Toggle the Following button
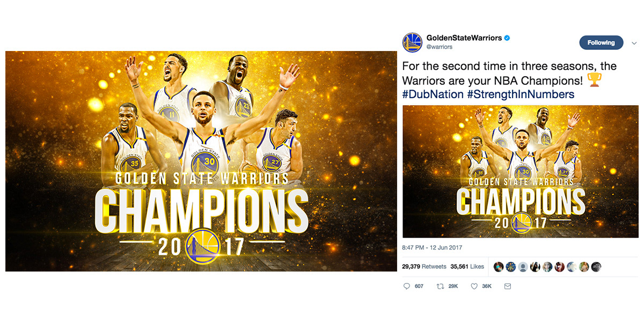Screen dimensions: 644x322 coord(601,43)
